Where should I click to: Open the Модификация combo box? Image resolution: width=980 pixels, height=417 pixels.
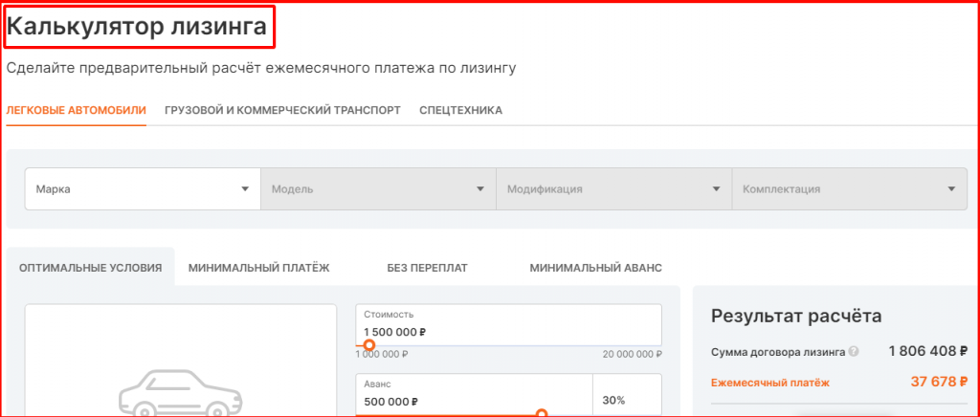pyautogui.click(x=613, y=189)
